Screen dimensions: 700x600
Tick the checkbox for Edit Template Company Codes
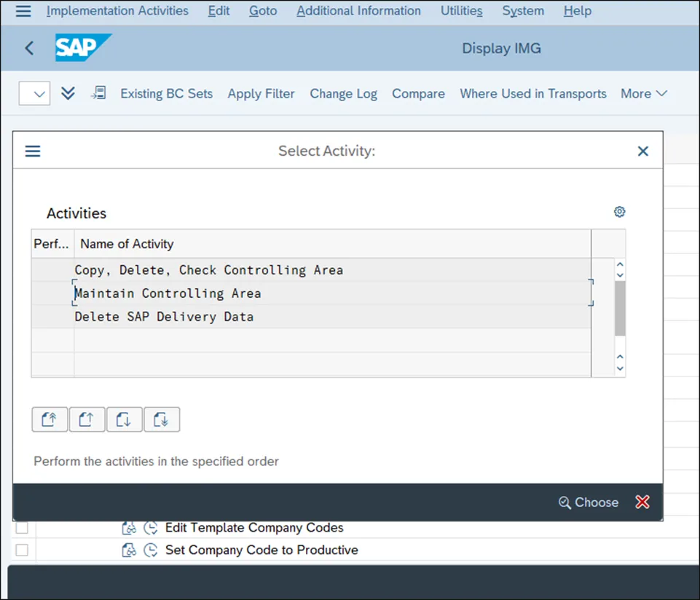click(x=22, y=528)
